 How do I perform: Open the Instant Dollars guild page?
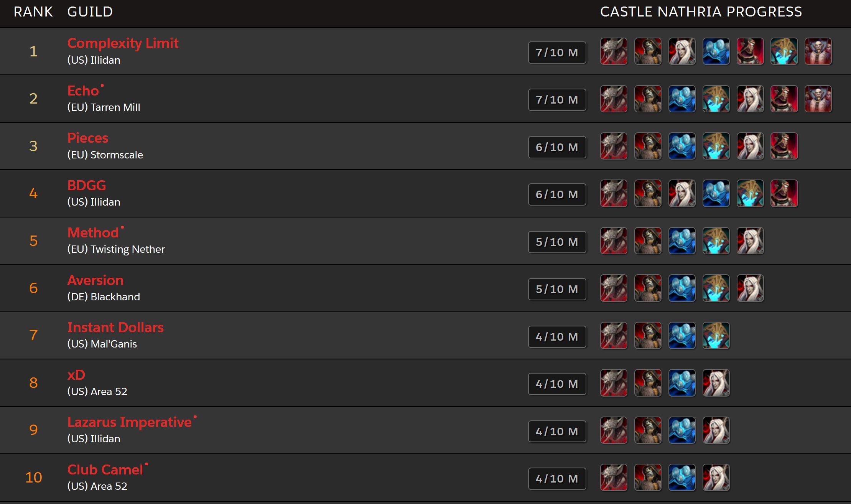click(x=115, y=328)
